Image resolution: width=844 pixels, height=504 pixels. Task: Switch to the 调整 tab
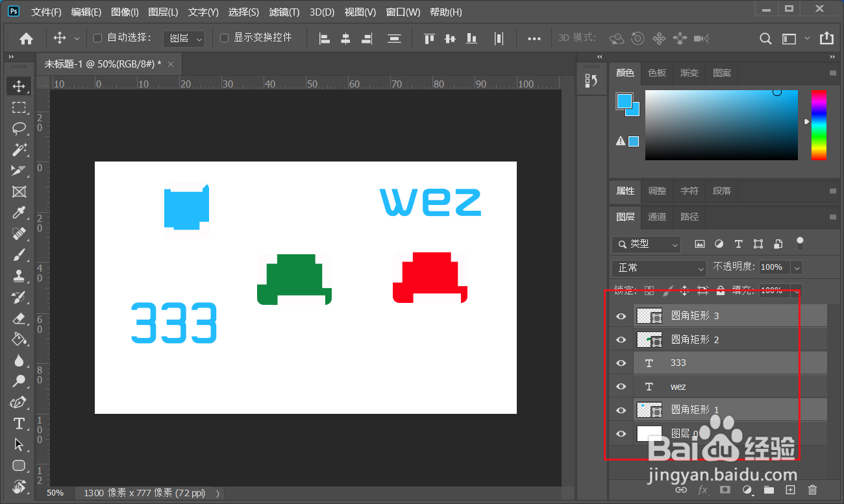(x=657, y=191)
